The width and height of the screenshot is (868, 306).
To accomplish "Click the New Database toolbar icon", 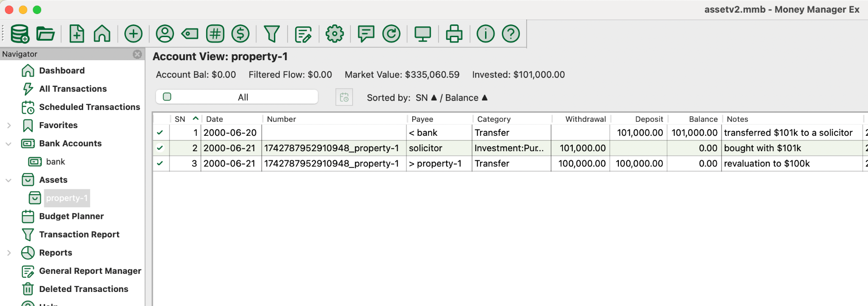I will click(20, 33).
